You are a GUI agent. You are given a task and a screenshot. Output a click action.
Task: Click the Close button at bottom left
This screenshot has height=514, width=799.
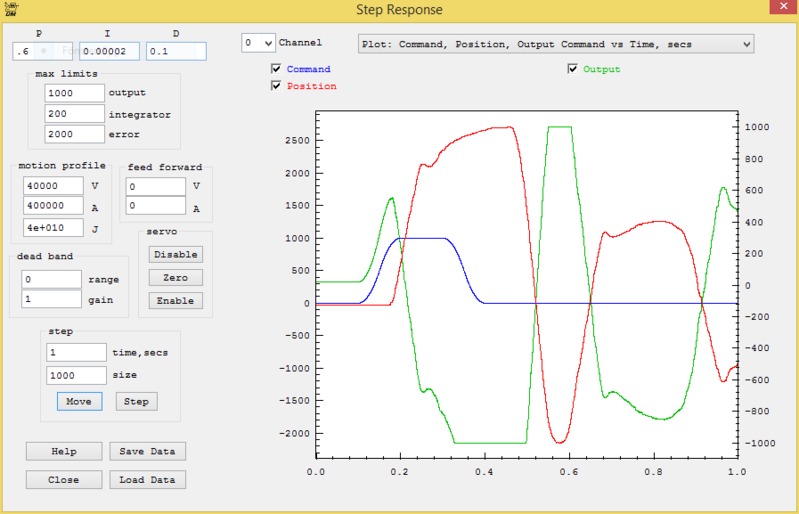tap(64, 480)
